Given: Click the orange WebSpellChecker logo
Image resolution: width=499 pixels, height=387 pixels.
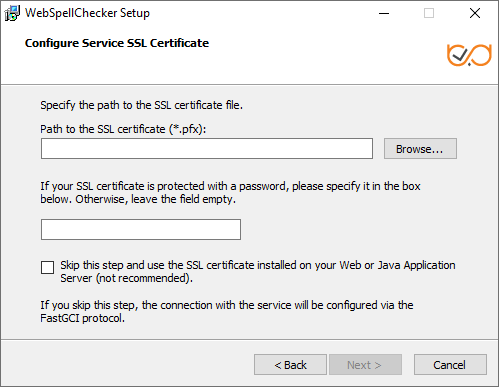Looking at the screenshot, I should coord(469,55).
